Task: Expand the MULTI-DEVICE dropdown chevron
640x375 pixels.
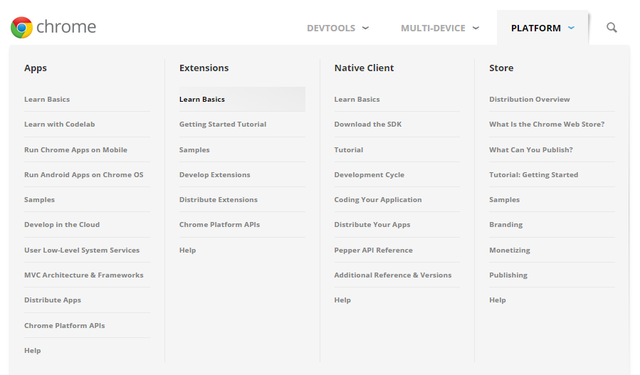Action: pos(476,28)
